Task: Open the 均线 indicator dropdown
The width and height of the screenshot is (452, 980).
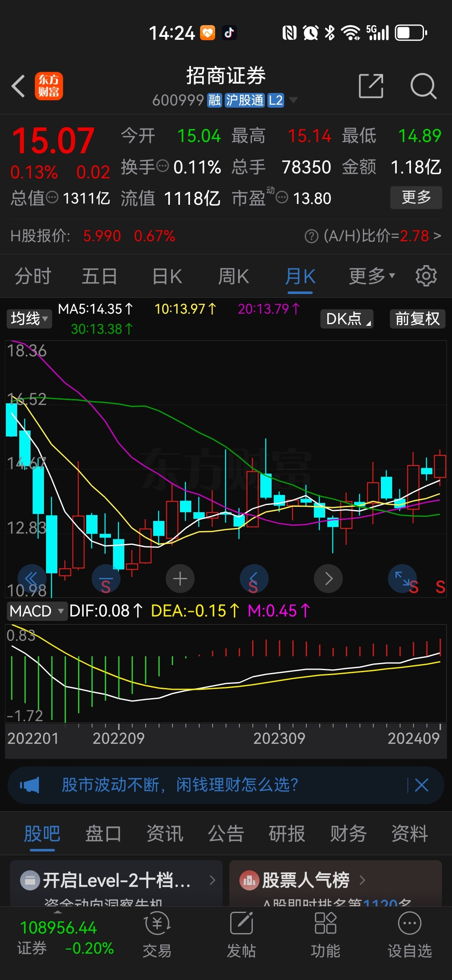Action: point(29,319)
